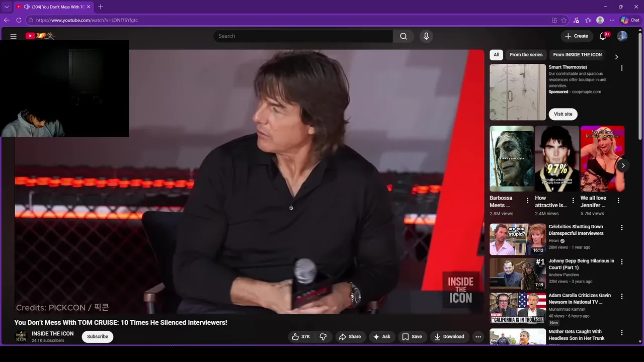Subscribe to INSIDE THE ICON
The image size is (644, 362).
click(x=98, y=337)
